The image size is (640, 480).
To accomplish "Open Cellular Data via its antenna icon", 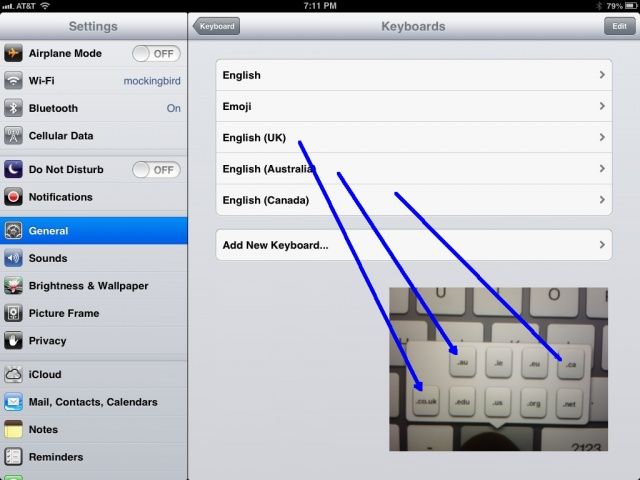I will tap(14, 136).
